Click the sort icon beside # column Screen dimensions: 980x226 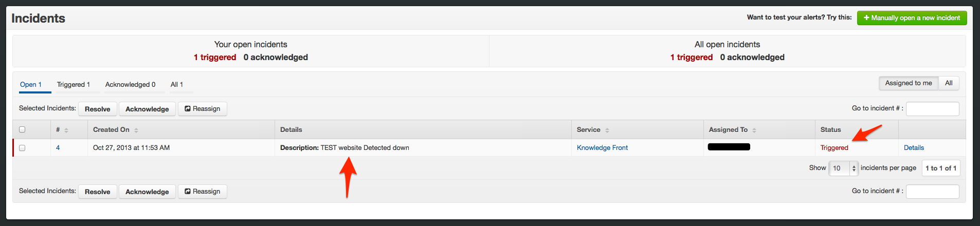(x=66, y=130)
